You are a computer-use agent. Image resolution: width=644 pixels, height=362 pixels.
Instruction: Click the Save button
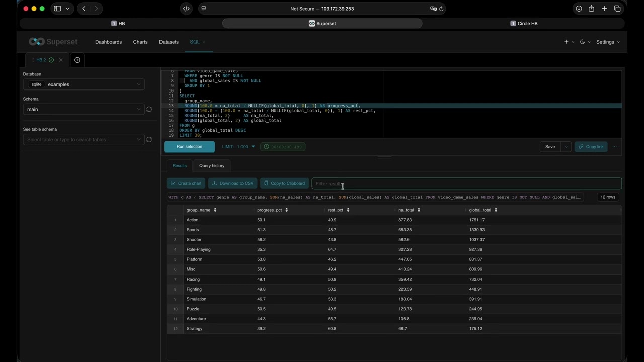pyautogui.click(x=550, y=147)
